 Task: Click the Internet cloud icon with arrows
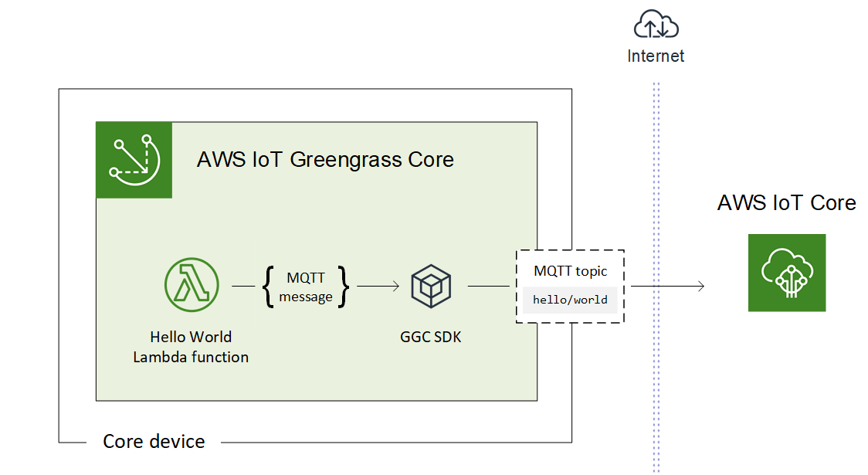pyautogui.click(x=656, y=25)
